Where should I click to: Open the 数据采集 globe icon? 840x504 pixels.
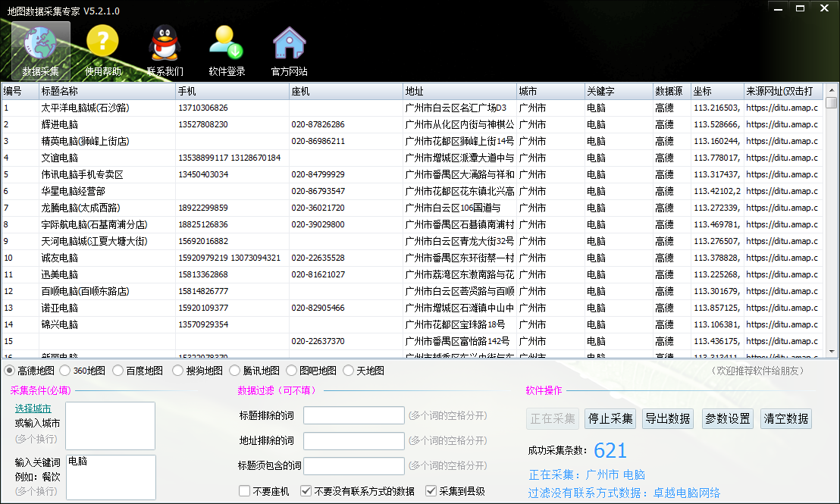tap(40, 44)
